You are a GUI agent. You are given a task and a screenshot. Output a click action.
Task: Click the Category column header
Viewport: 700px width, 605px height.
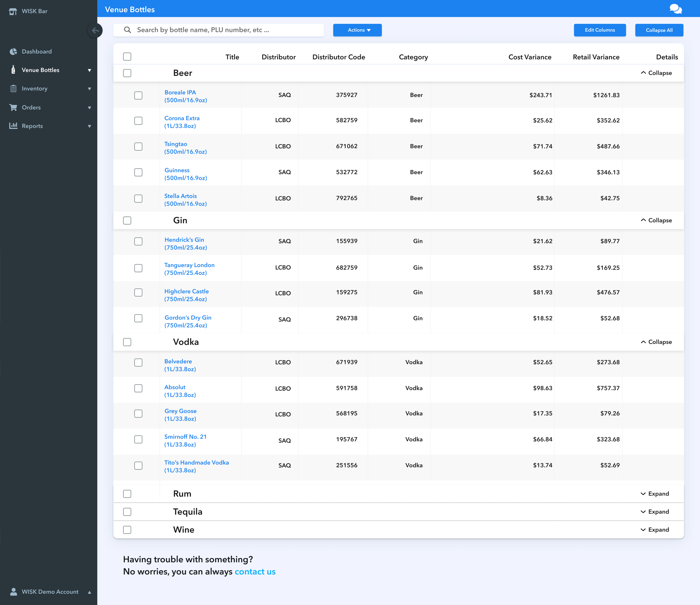[x=413, y=57]
